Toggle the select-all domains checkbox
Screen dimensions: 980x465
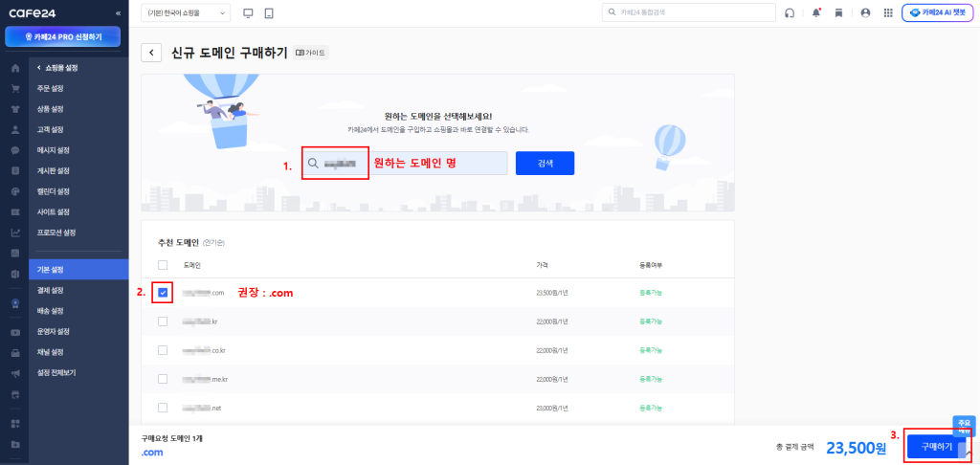point(163,265)
